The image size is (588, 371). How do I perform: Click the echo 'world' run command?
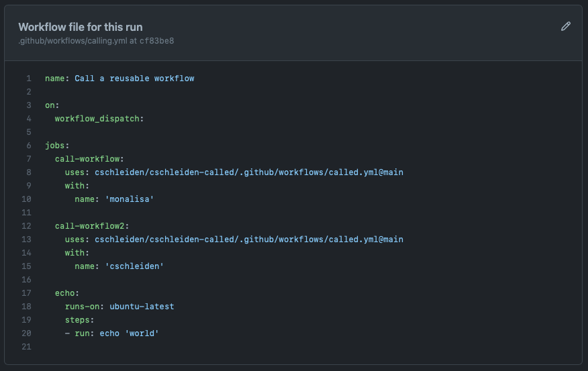(129, 333)
